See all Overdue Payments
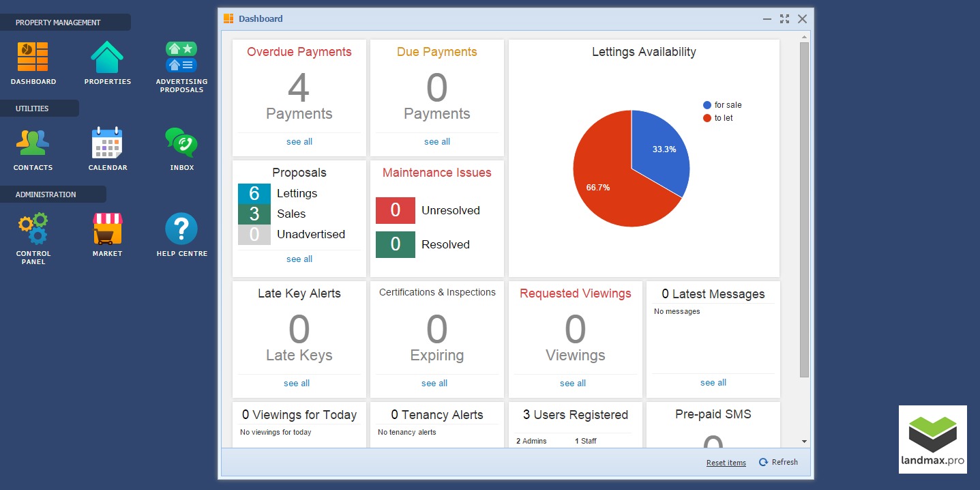This screenshot has height=490, width=980. [x=299, y=142]
